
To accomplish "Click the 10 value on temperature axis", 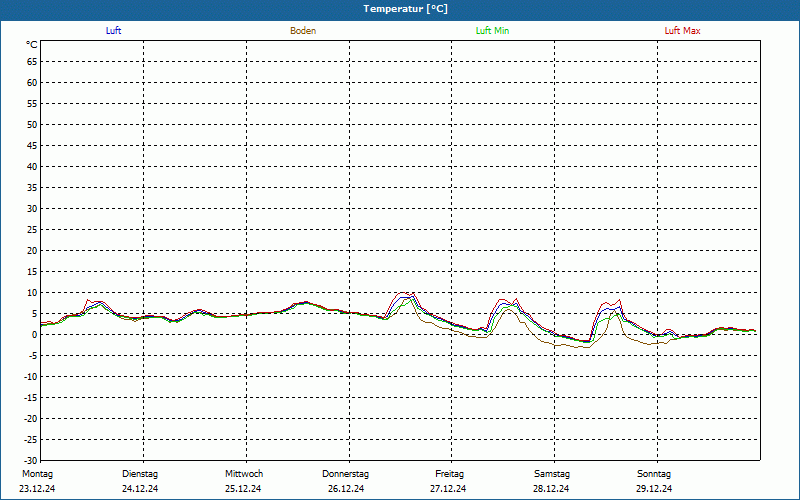I will (32, 293).
